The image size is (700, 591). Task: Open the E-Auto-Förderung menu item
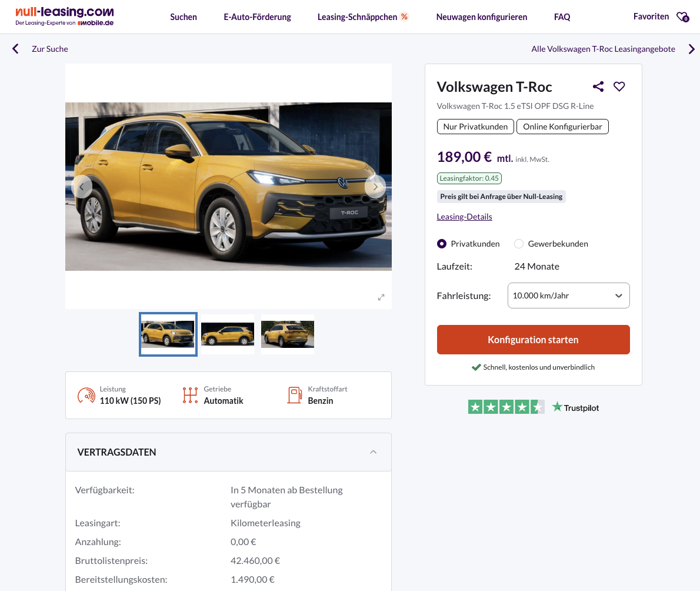click(x=257, y=17)
